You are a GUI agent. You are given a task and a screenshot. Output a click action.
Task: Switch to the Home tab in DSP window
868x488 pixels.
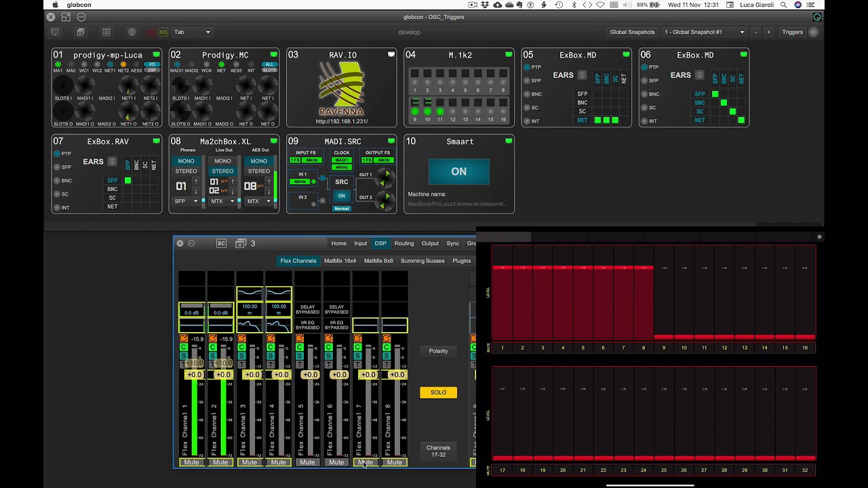click(x=339, y=243)
